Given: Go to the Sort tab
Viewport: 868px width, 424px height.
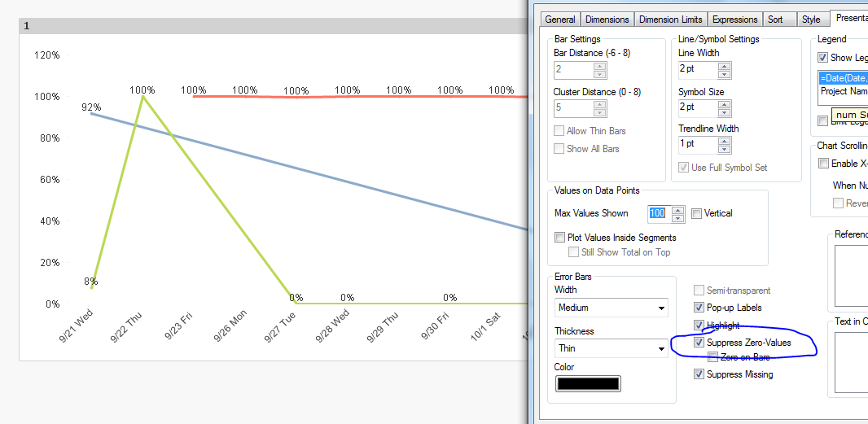Looking at the screenshot, I should tap(775, 20).
